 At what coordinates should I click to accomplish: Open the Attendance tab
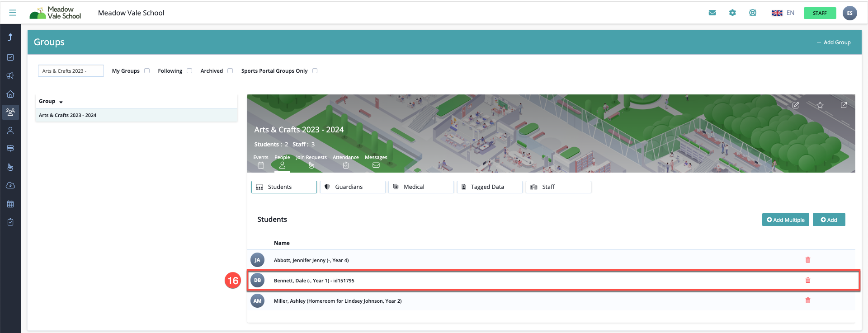(x=346, y=161)
